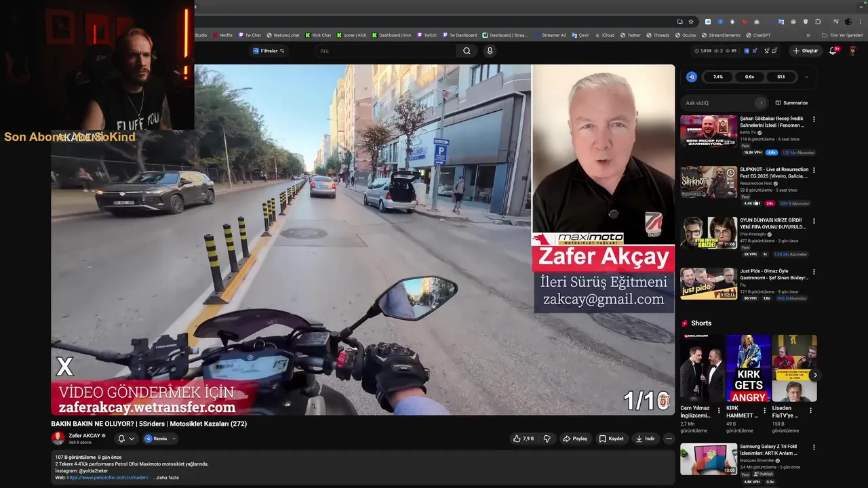Expand the Remix dropdown arrow
868x488 pixels.
point(174,439)
